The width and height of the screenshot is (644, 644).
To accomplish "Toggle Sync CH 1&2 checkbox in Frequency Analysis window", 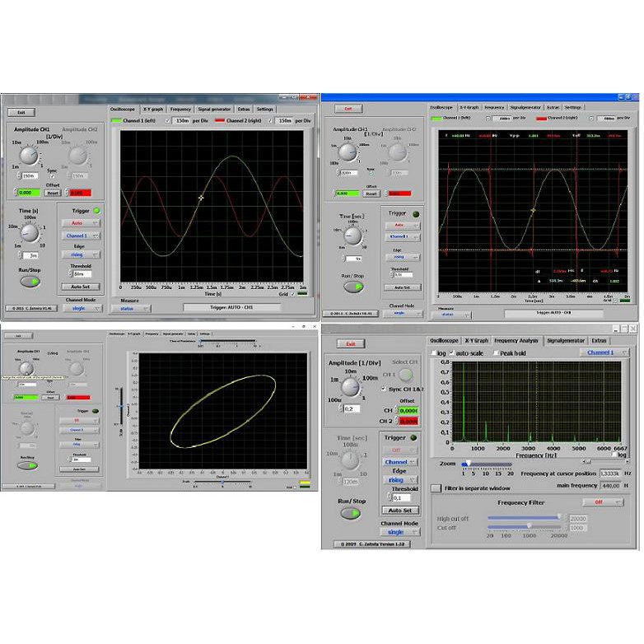I will click(383, 388).
